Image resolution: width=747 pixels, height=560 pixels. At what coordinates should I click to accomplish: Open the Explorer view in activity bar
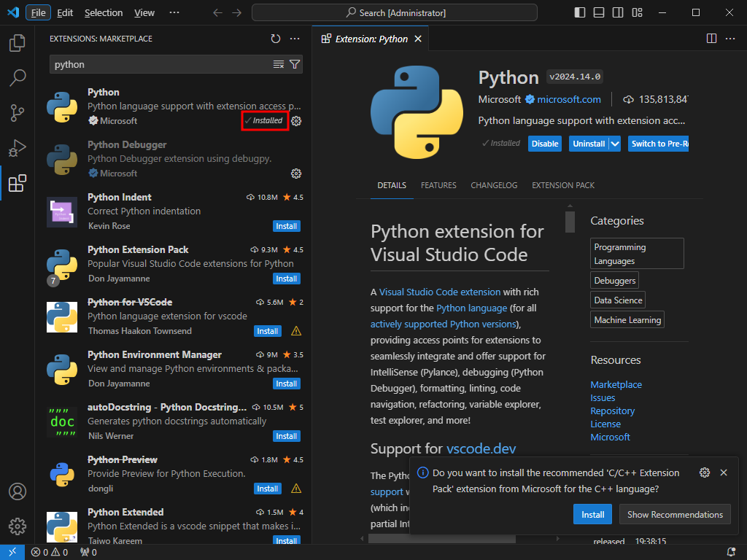[x=18, y=43]
